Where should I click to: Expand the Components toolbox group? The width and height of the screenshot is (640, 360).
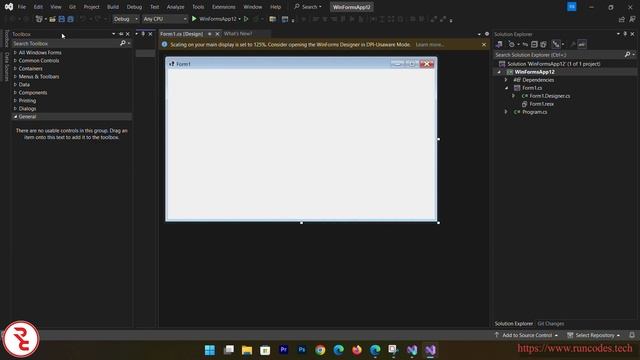pyautogui.click(x=15, y=93)
